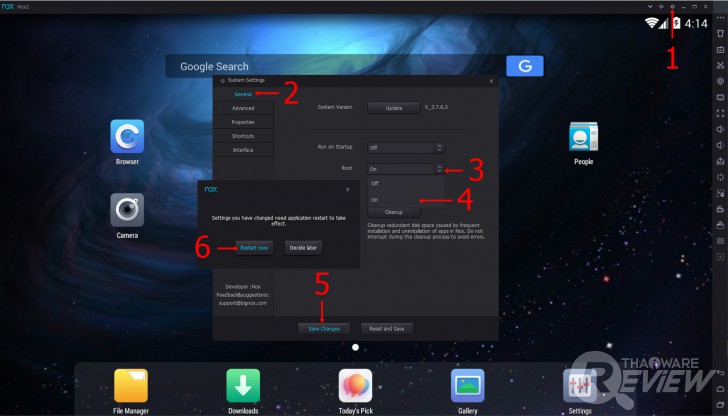Switch to the Advanced tab

point(243,108)
